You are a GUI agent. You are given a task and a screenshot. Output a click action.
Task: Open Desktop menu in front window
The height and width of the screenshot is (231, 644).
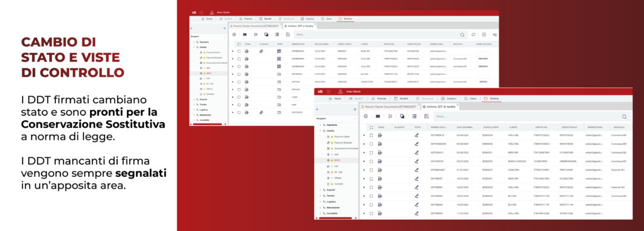pos(491,99)
